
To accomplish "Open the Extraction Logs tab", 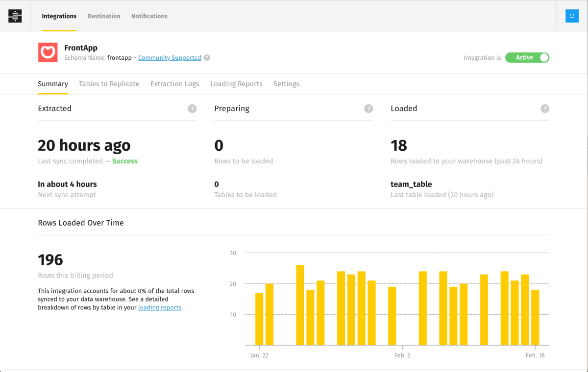I will [175, 84].
